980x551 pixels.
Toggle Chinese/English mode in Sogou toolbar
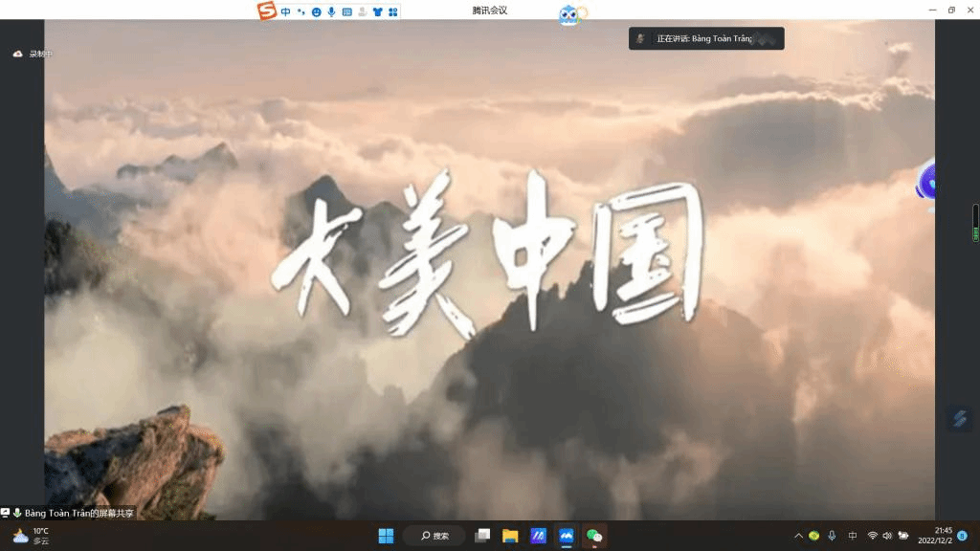point(286,11)
